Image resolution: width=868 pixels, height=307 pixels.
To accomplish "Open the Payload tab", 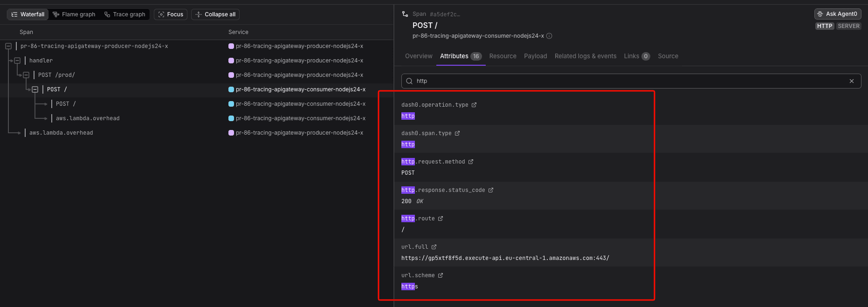I will tap(535, 56).
